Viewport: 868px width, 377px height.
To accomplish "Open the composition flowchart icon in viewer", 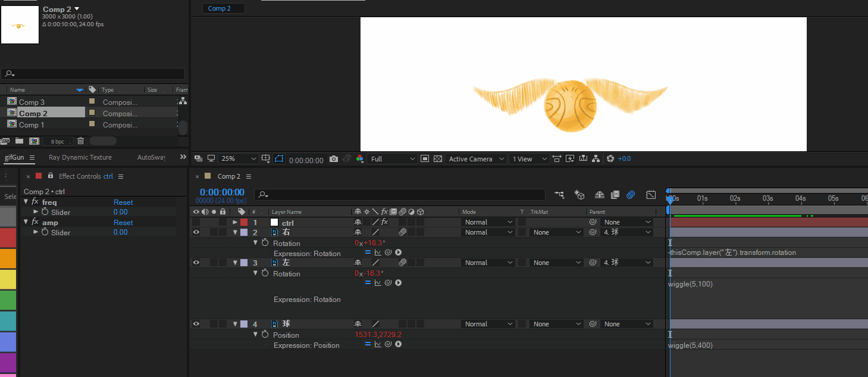I will point(596,159).
